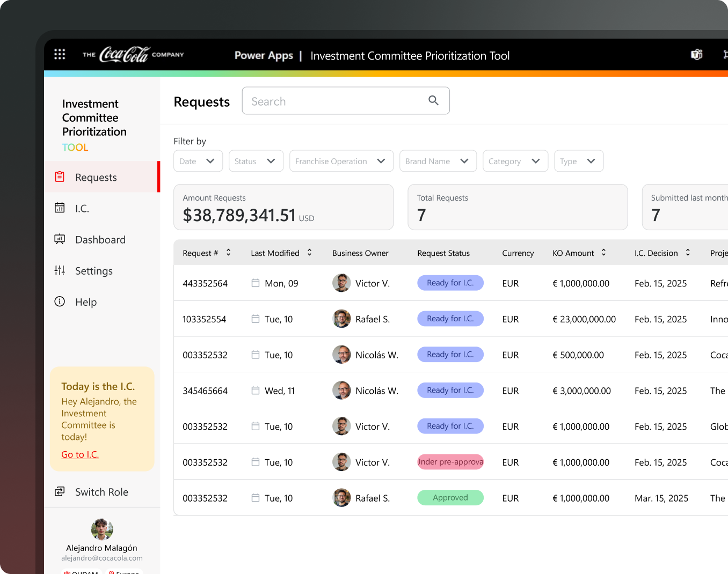This screenshot has height=574, width=728.
Task: Click the Dashboard presentation icon
Action: click(60, 239)
